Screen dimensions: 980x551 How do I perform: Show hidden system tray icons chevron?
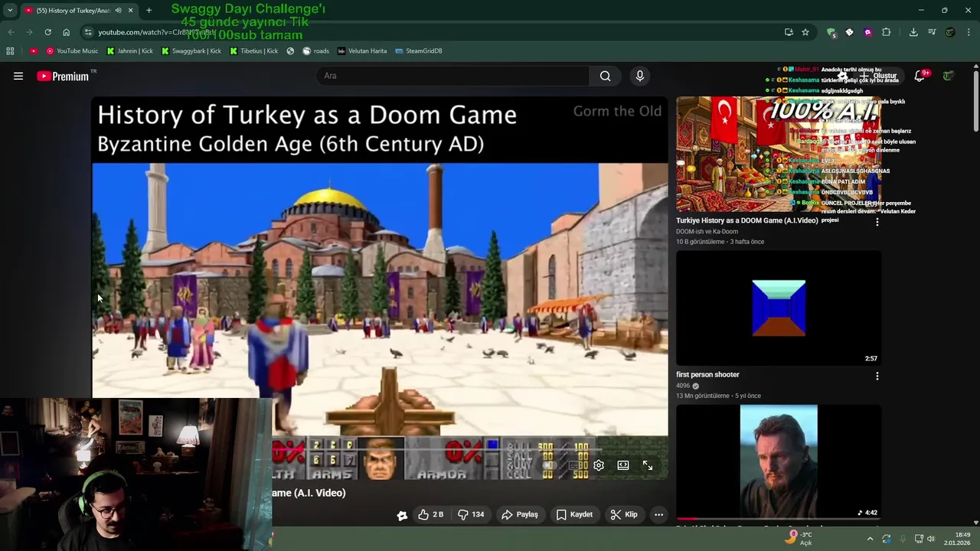tap(870, 539)
